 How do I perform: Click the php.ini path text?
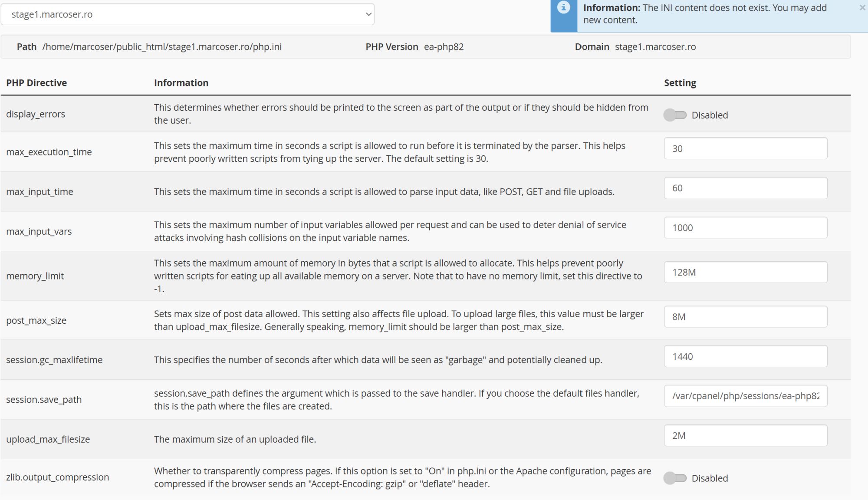(x=162, y=47)
